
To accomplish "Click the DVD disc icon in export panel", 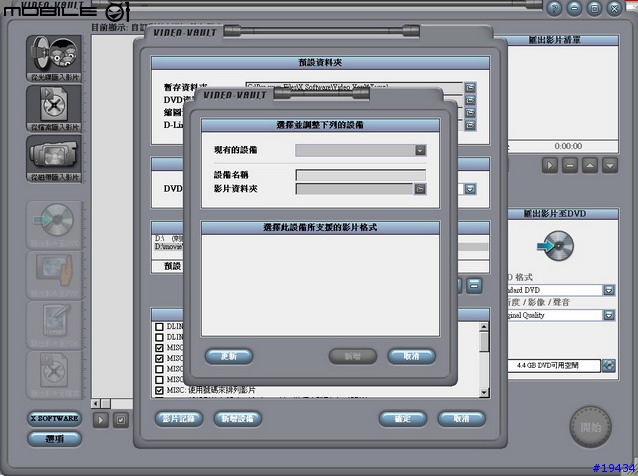I will coord(556,246).
